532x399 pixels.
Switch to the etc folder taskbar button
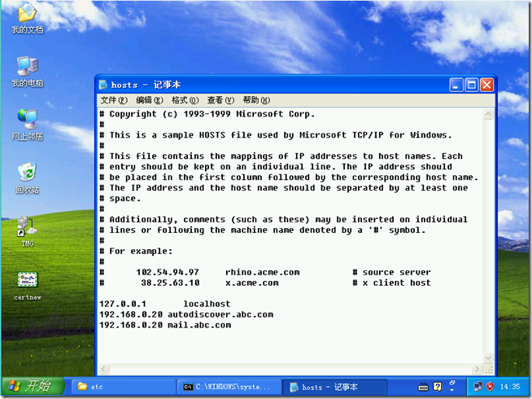coord(124,387)
